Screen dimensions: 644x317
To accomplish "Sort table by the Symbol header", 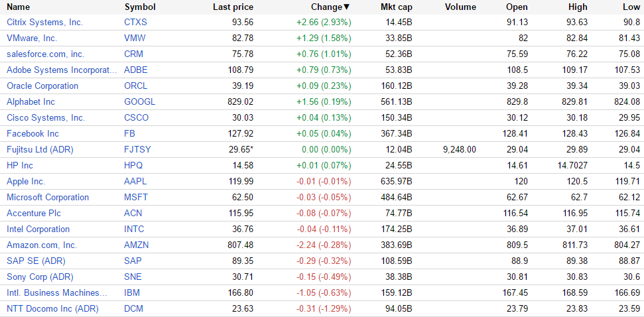I will [139, 7].
